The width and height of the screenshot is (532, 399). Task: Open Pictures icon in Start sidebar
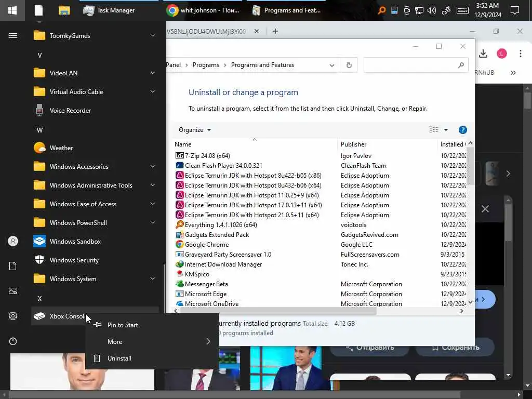click(x=13, y=291)
